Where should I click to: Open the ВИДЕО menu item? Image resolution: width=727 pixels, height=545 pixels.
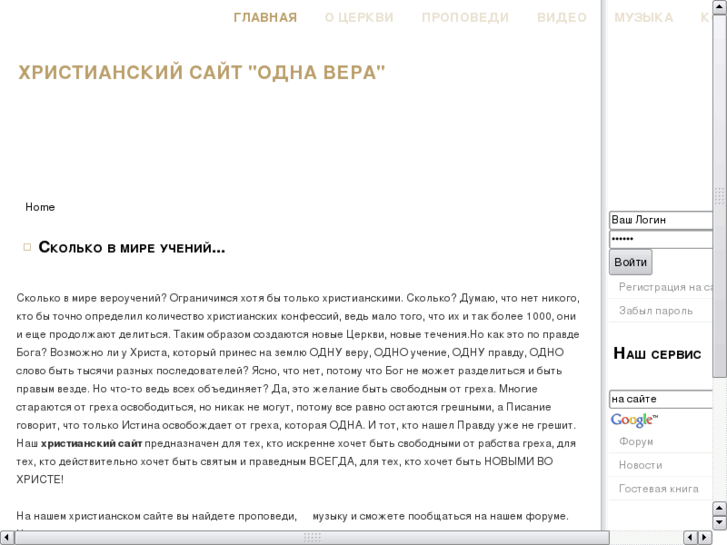point(561,18)
